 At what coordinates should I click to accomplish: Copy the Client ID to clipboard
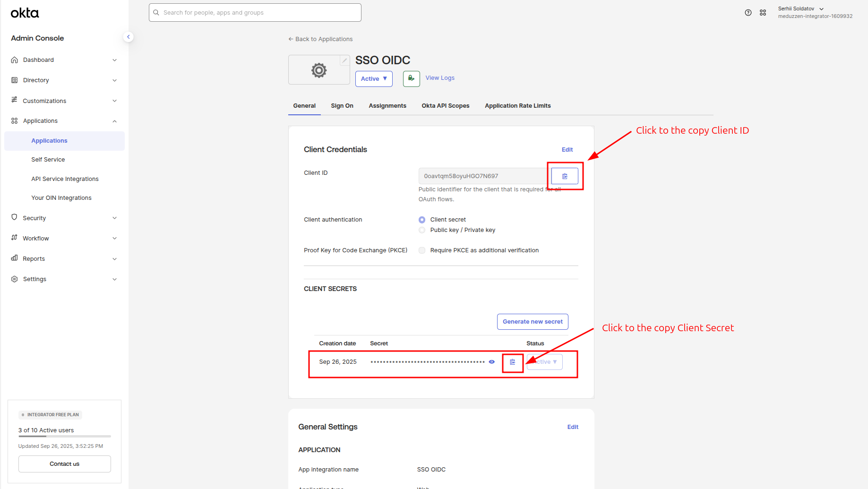pyautogui.click(x=565, y=176)
